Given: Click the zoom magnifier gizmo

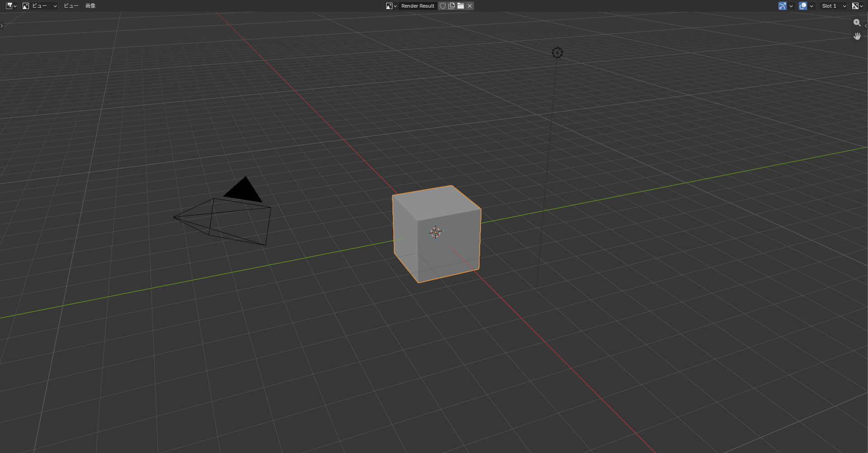Looking at the screenshot, I should (x=857, y=23).
